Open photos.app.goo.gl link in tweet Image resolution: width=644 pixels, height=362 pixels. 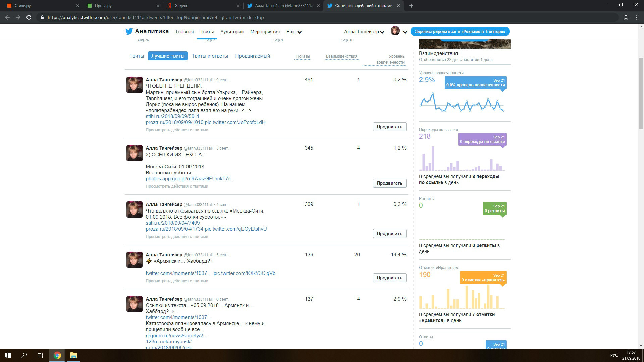tap(190, 179)
